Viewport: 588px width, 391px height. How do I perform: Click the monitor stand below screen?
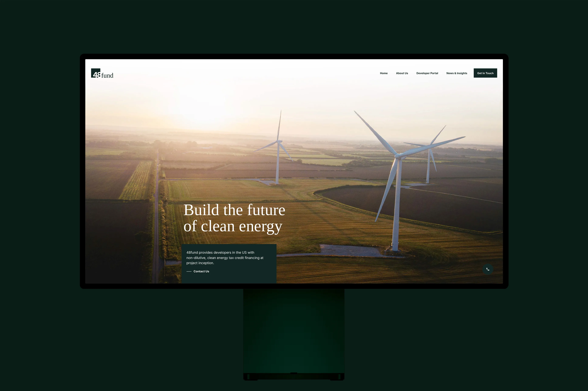(x=294, y=332)
